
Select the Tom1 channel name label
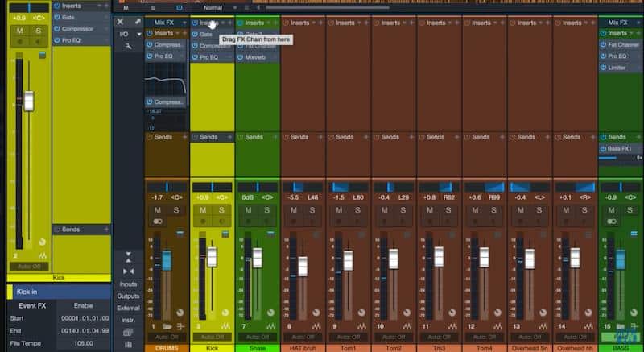tap(349, 348)
